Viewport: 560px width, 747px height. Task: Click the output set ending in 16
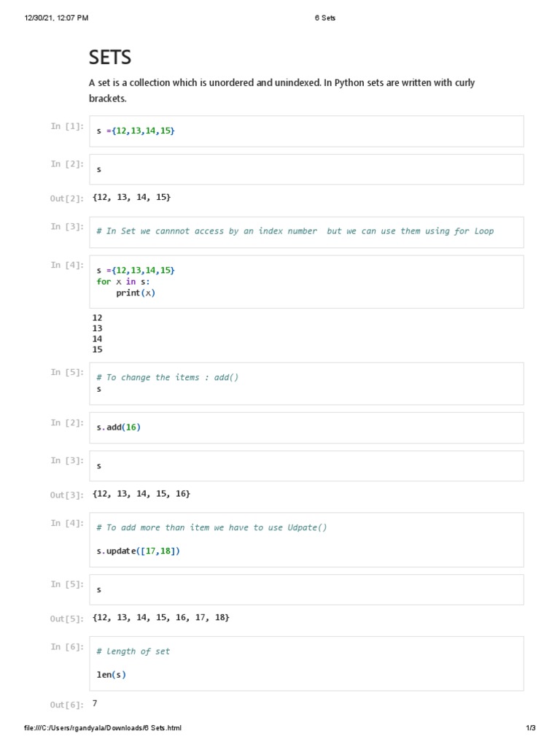click(141, 494)
